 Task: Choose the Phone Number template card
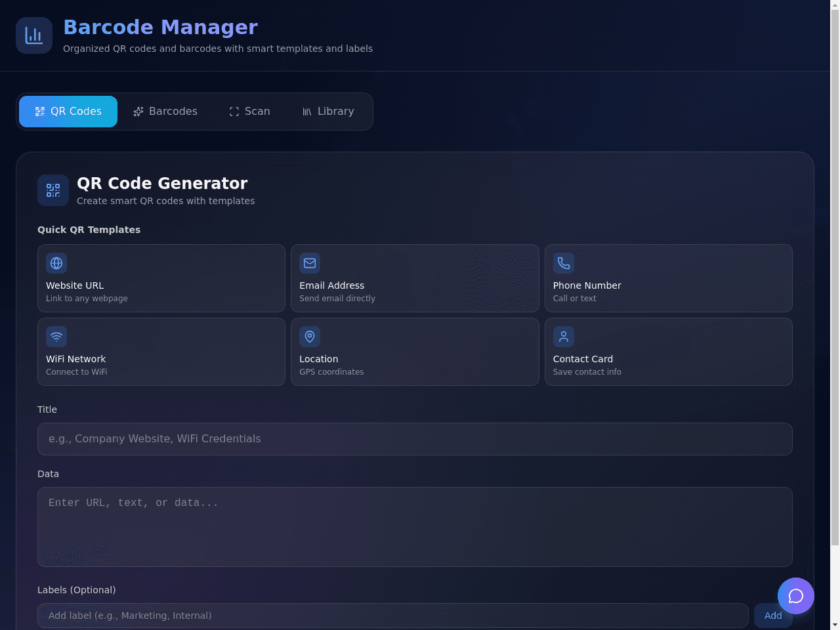tap(669, 278)
